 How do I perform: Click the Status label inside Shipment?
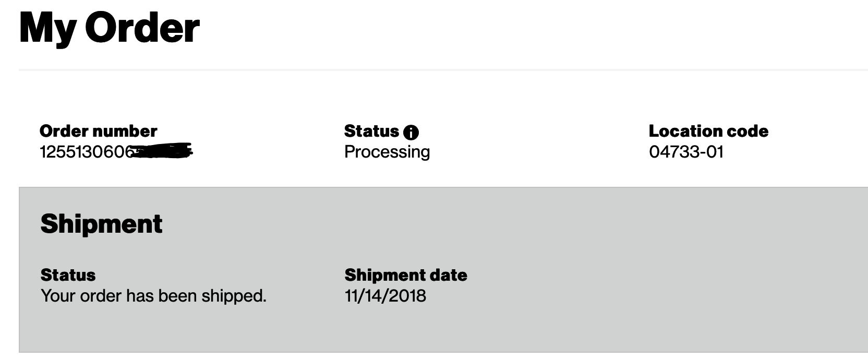[x=68, y=275]
